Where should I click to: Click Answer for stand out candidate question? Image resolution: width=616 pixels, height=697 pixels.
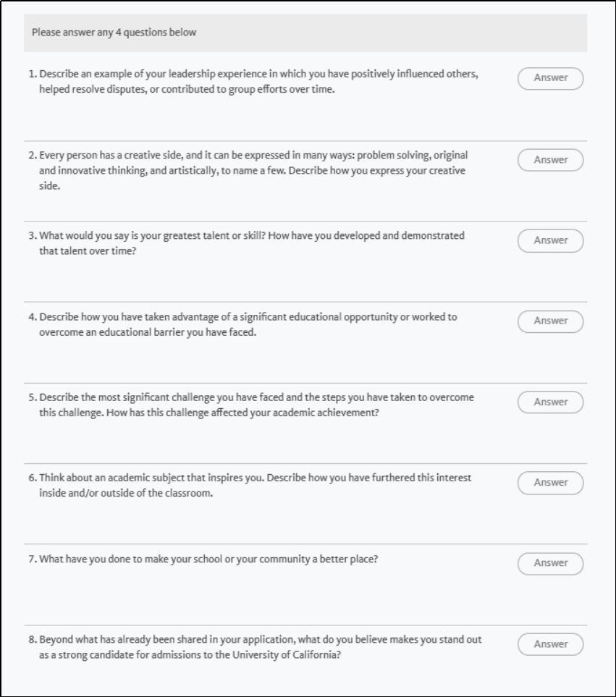(x=550, y=644)
